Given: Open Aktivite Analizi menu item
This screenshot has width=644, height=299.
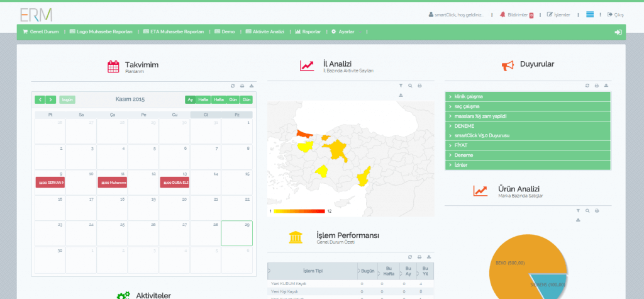Looking at the screenshot, I should tap(265, 31).
